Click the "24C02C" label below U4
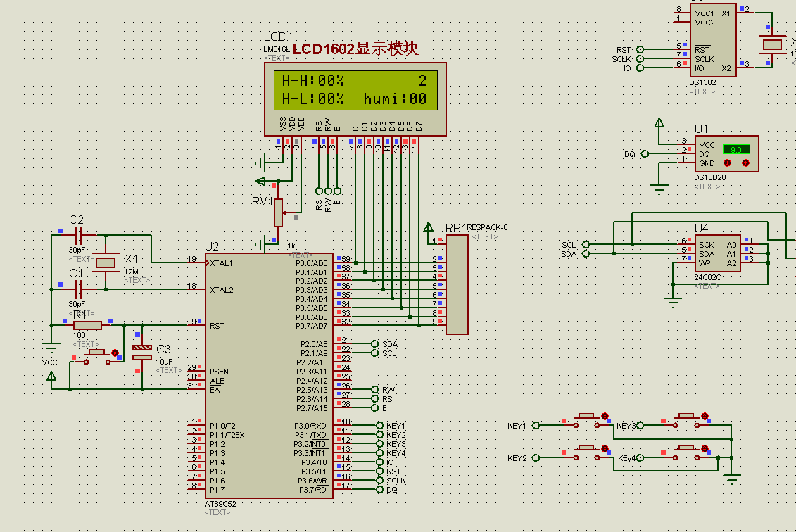Screen dimensions: 796x532 click(707, 277)
